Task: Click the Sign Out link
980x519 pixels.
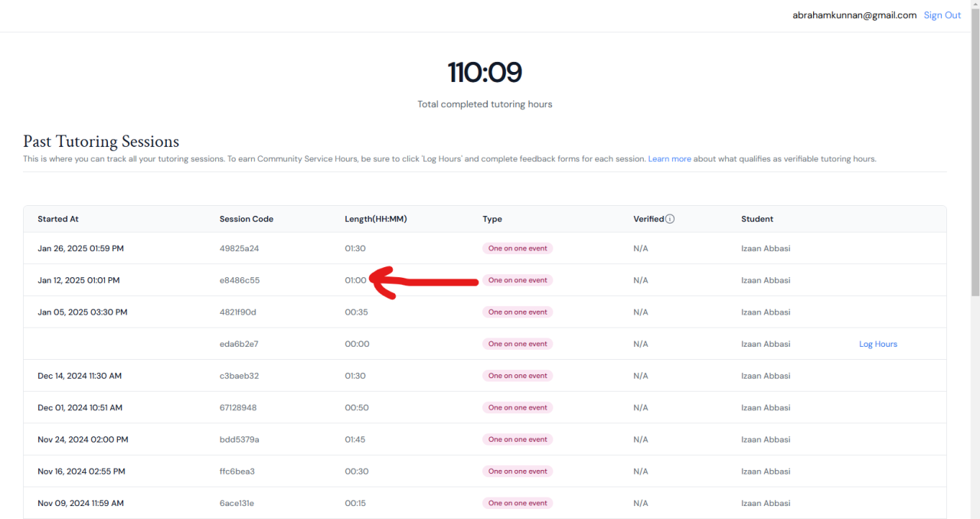Action: [x=942, y=15]
